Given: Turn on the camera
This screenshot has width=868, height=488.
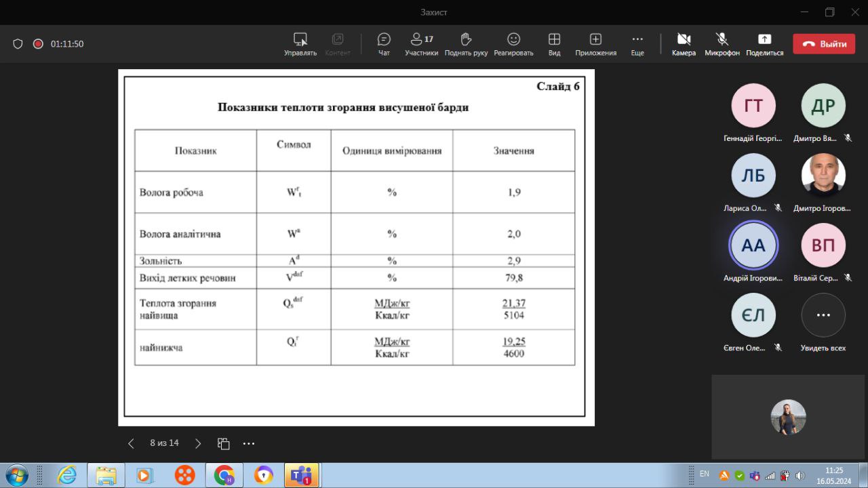Looking at the screenshot, I should [684, 43].
